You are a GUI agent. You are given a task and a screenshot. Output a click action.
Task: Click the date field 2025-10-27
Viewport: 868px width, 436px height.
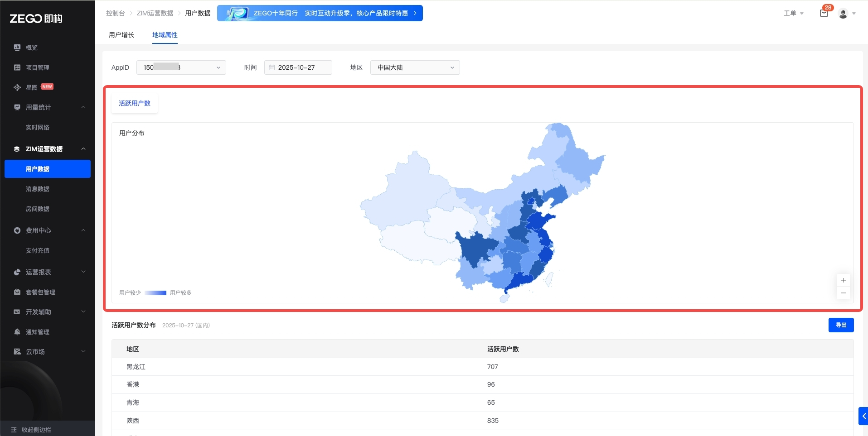pyautogui.click(x=298, y=67)
